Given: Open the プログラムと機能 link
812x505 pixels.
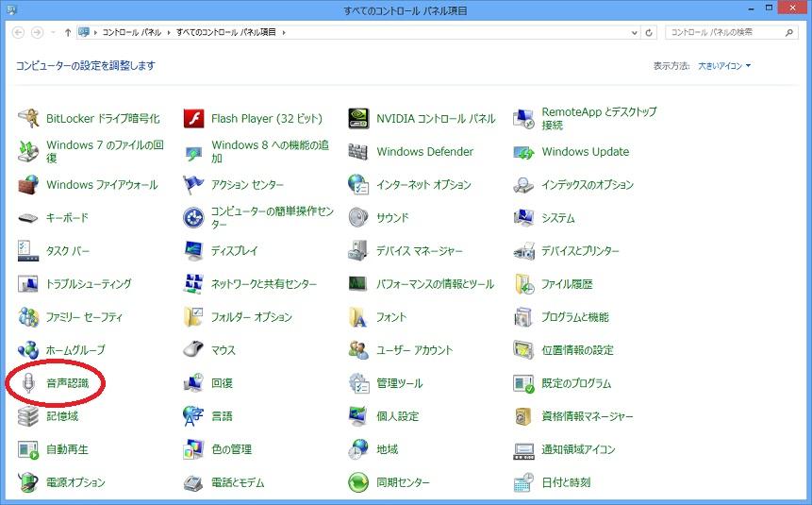Looking at the screenshot, I should pyautogui.click(x=575, y=317).
